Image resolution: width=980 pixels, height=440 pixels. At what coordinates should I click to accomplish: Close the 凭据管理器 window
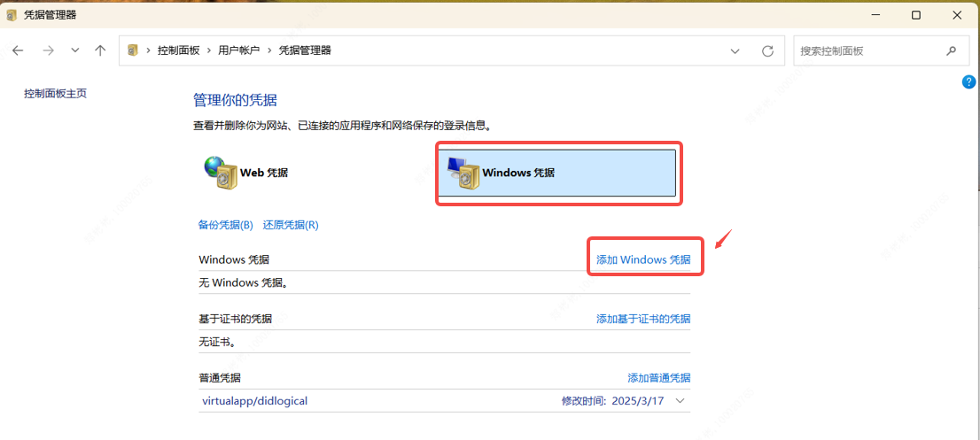pos(957,15)
